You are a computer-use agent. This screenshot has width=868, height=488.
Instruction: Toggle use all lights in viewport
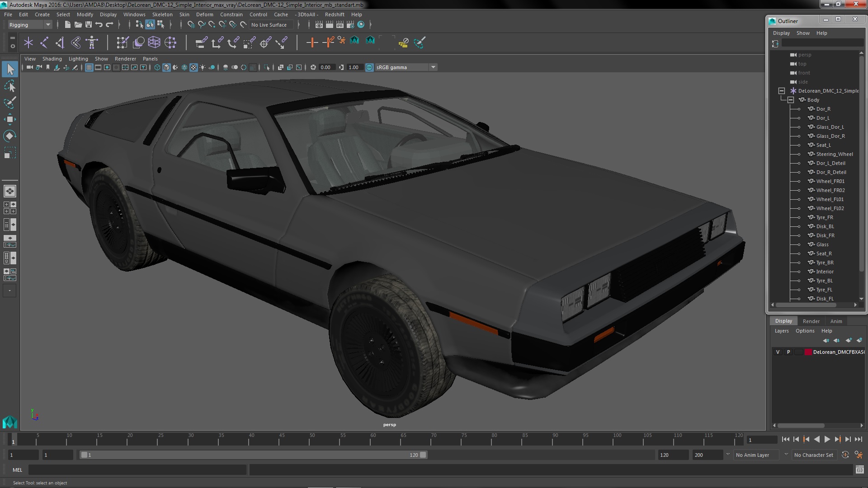(x=203, y=67)
